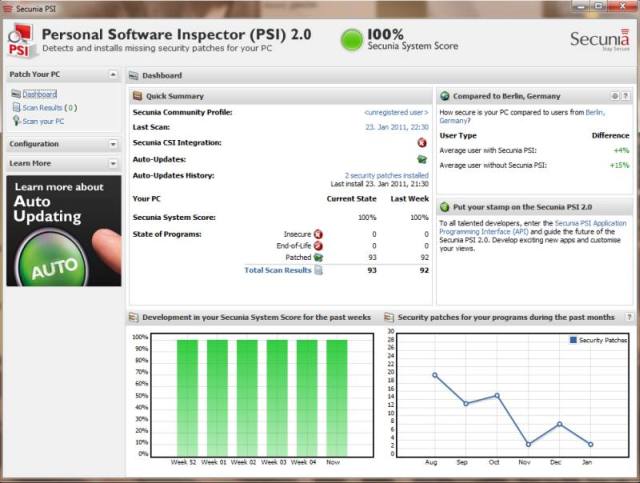The width and height of the screenshot is (640, 483).
Task: Click the Last install 23. Jan 2011 text
Action: 379,184
